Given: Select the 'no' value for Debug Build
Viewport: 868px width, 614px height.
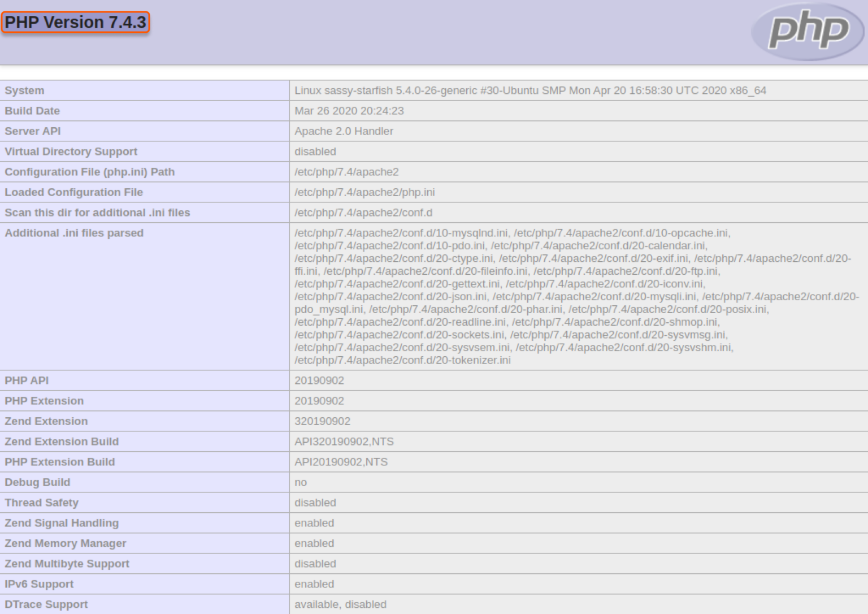Looking at the screenshot, I should (301, 482).
